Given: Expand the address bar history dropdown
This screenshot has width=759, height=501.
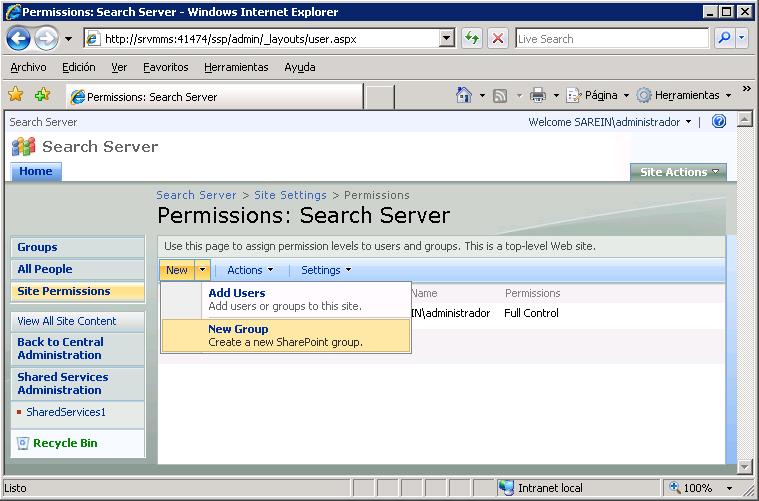Looking at the screenshot, I should coord(446,39).
